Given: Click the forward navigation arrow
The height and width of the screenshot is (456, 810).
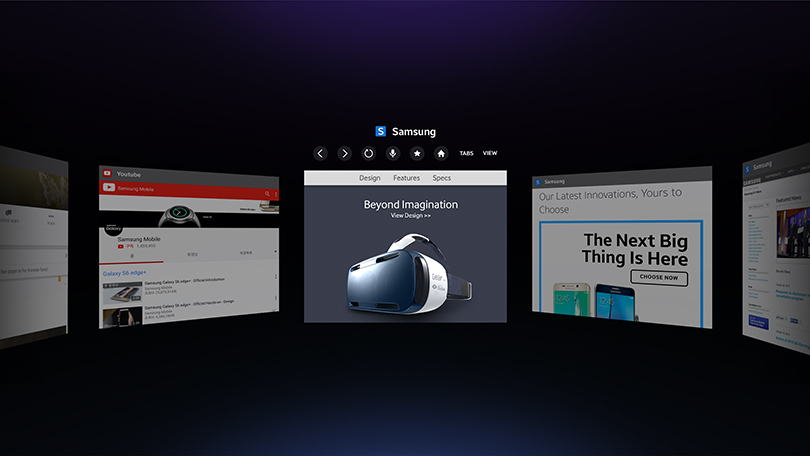Looking at the screenshot, I should point(344,153).
